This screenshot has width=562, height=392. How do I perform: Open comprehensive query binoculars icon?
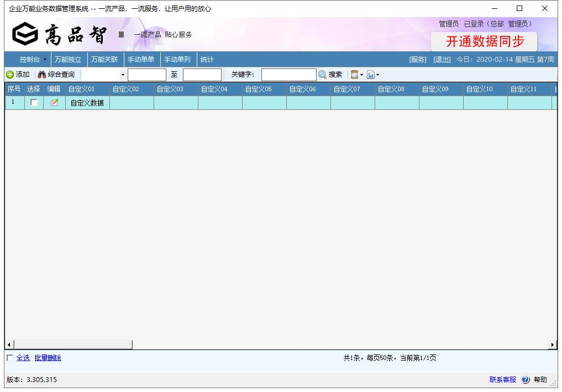click(41, 75)
